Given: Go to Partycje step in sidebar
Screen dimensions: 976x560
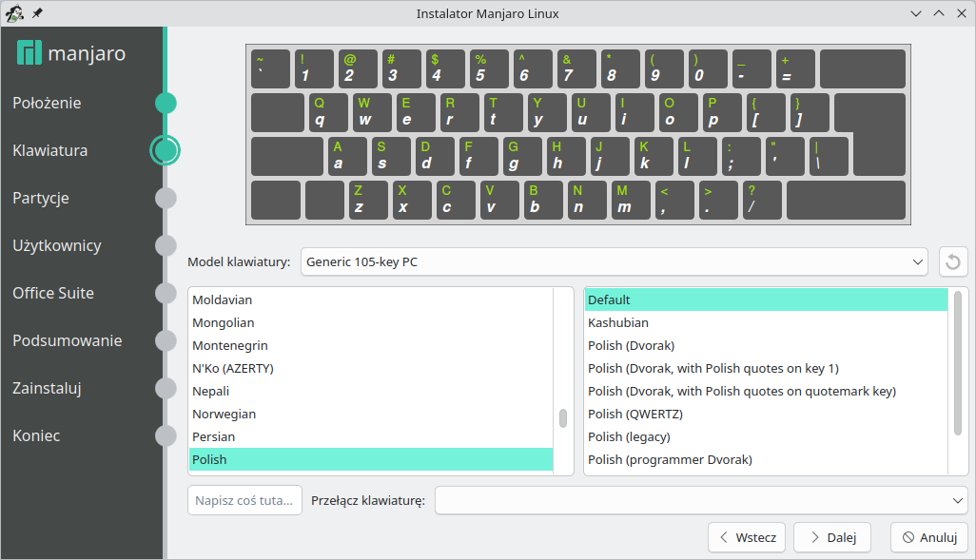Looking at the screenshot, I should tap(41, 198).
